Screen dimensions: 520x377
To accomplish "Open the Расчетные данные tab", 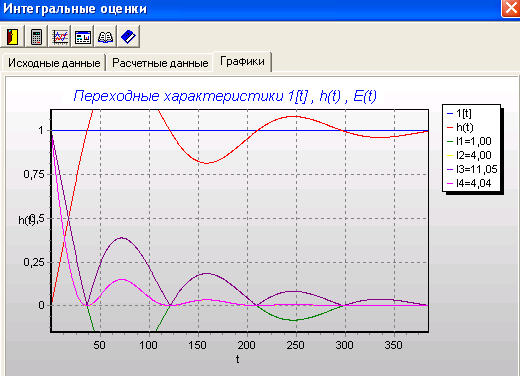I will [160, 63].
